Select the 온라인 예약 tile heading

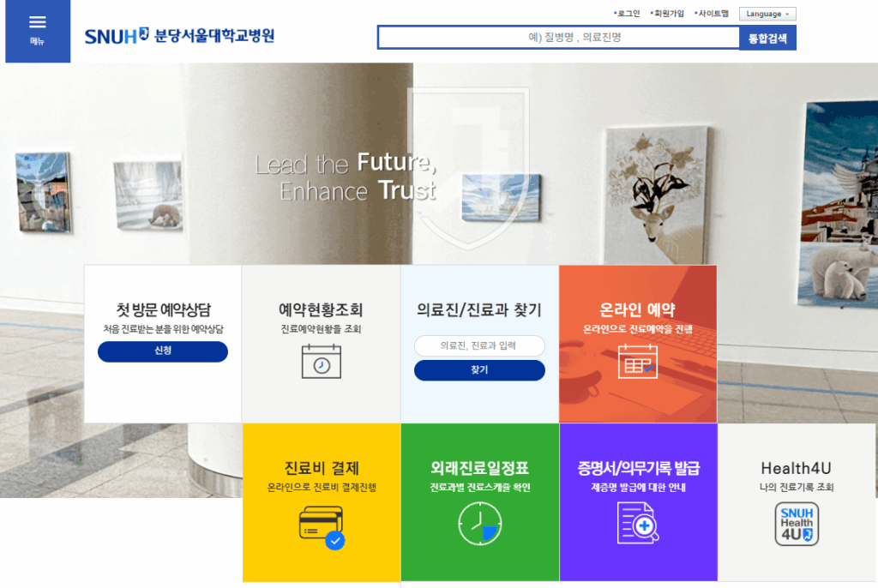(x=637, y=309)
